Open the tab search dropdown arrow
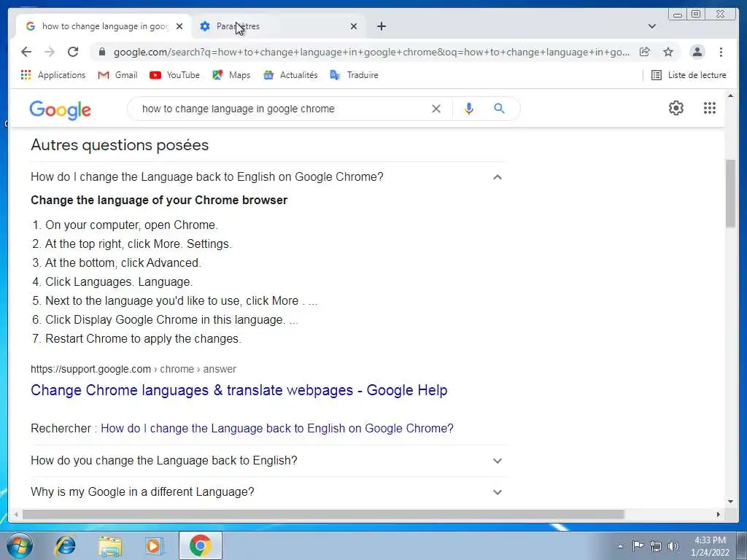This screenshot has height=560, width=747. (x=652, y=26)
